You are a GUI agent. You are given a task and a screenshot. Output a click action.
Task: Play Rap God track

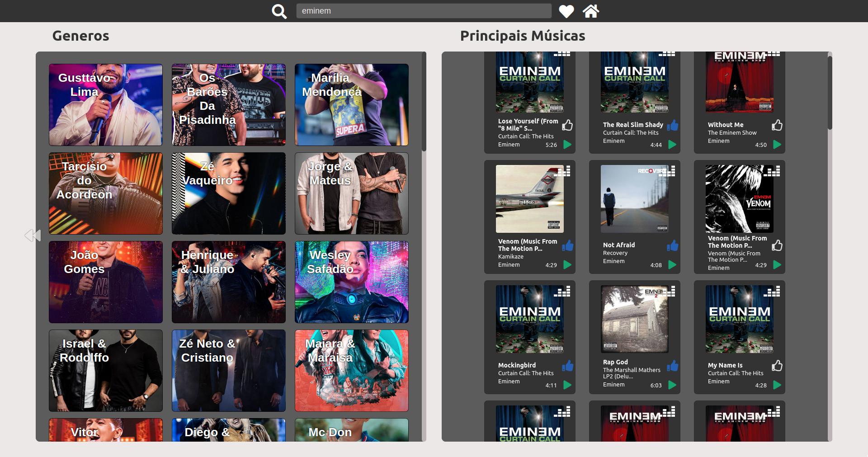[672, 385]
